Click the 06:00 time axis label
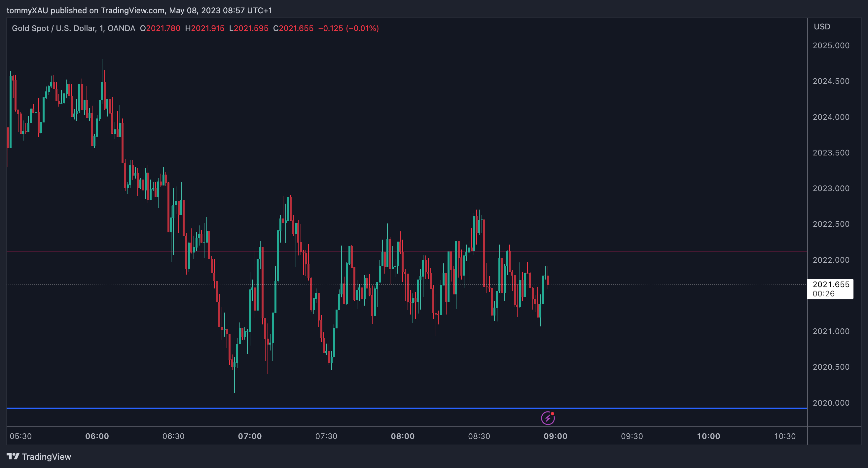 97,436
